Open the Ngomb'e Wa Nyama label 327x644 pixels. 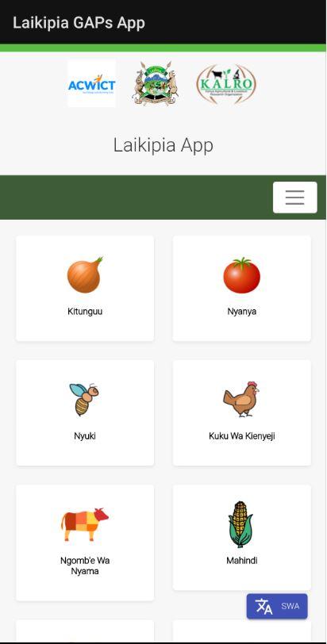click(85, 565)
